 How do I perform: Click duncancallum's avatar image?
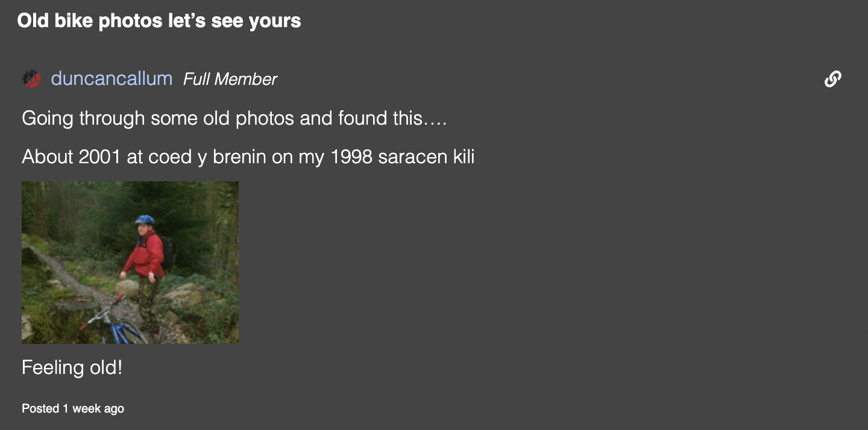pos(31,79)
